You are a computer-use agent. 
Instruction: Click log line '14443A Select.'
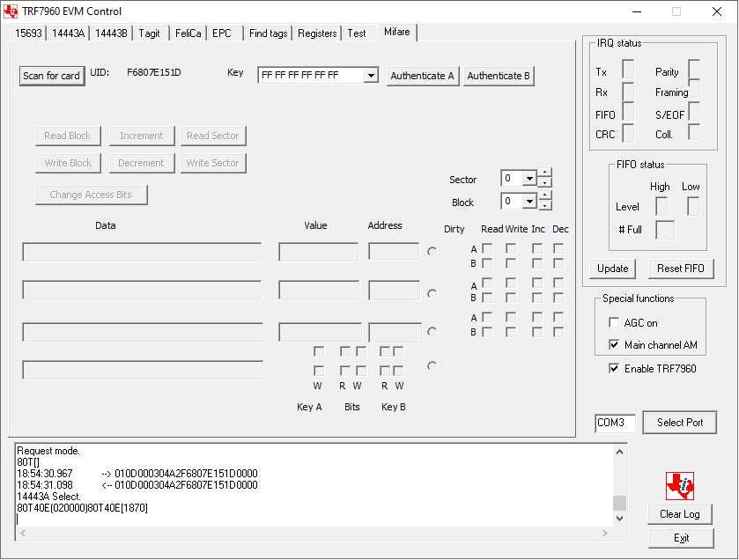pyautogui.click(x=49, y=497)
